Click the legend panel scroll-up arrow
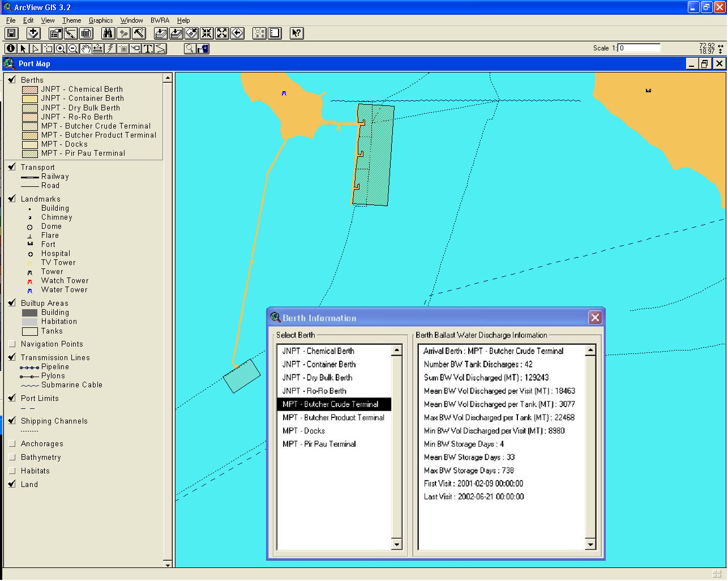 (x=168, y=79)
